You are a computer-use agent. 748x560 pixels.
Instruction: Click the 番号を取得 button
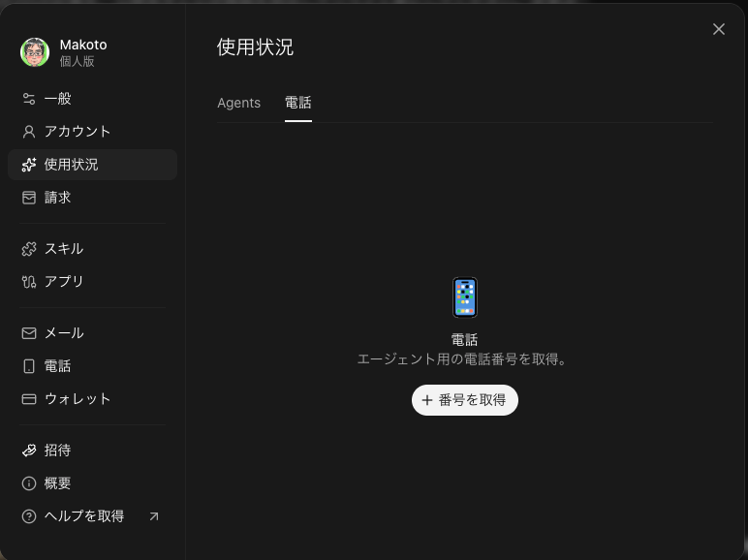(x=465, y=400)
